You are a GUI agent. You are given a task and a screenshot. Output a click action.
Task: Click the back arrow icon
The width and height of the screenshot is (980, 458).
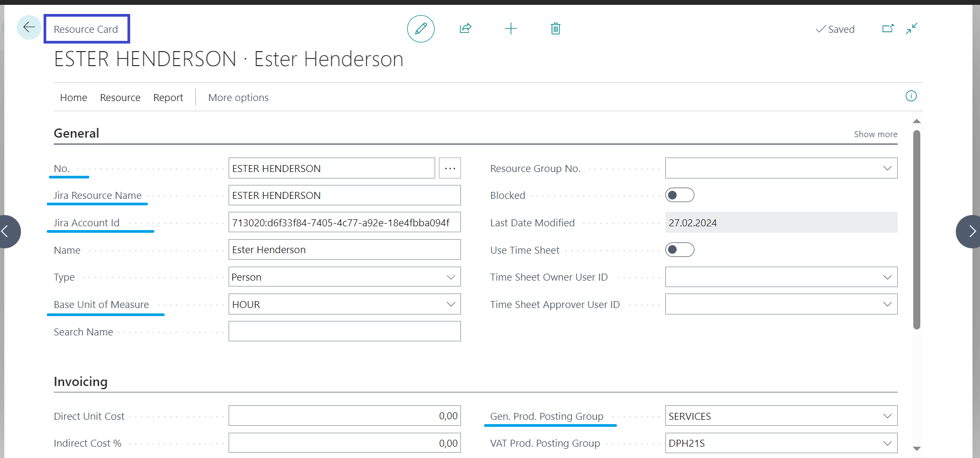29,27
